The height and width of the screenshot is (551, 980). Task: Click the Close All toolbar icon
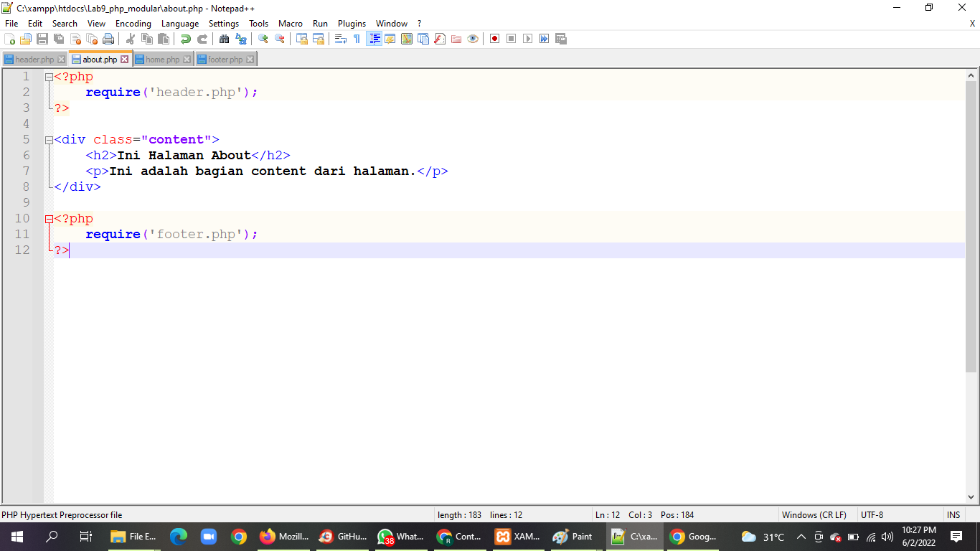click(92, 39)
